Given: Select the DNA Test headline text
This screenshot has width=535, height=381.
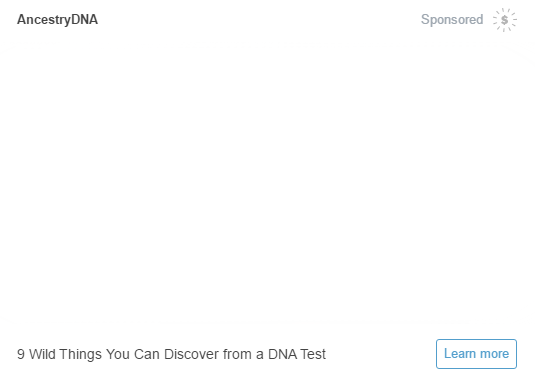Looking at the screenshot, I should pos(171,354).
